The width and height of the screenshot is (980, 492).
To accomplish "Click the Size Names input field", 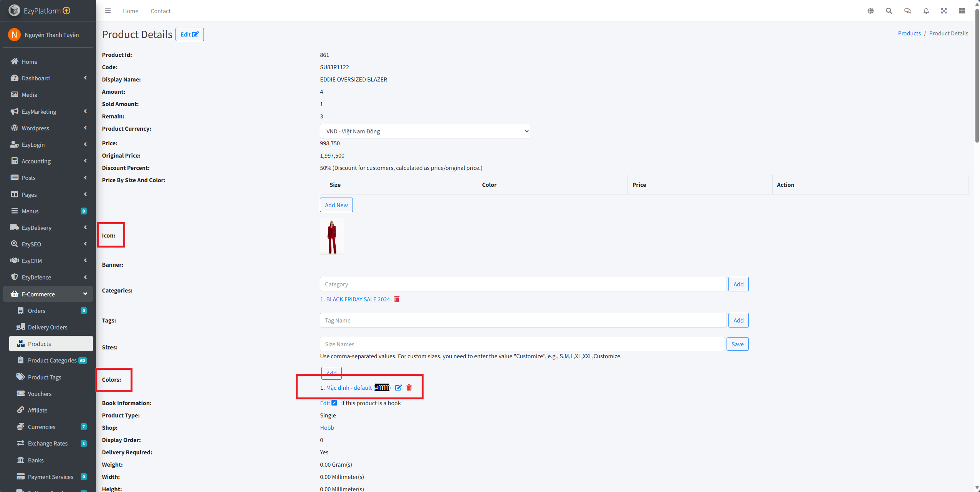I will [522, 344].
